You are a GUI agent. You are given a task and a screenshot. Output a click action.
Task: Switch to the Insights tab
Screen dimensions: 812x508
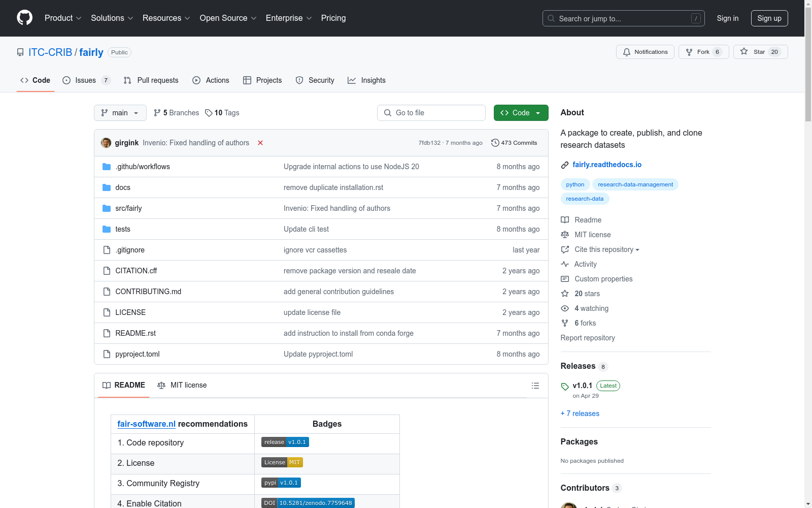point(366,80)
